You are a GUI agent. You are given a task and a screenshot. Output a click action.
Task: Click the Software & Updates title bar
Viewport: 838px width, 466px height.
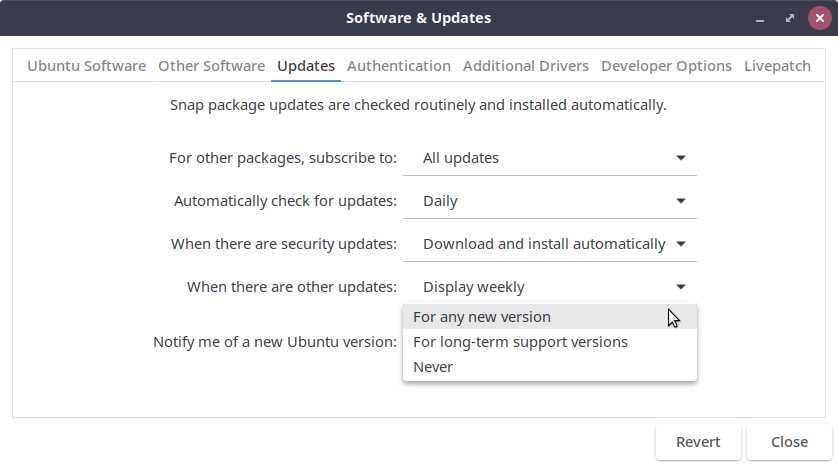[x=418, y=18]
